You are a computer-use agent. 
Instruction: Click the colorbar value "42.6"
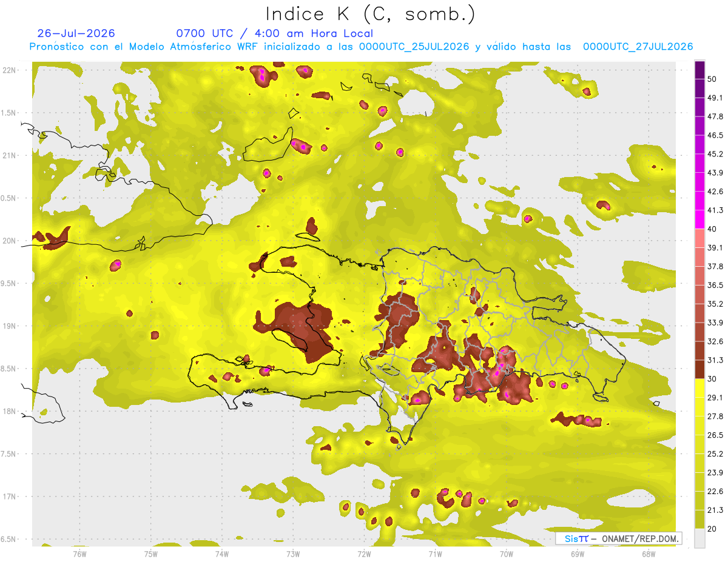click(x=716, y=192)
